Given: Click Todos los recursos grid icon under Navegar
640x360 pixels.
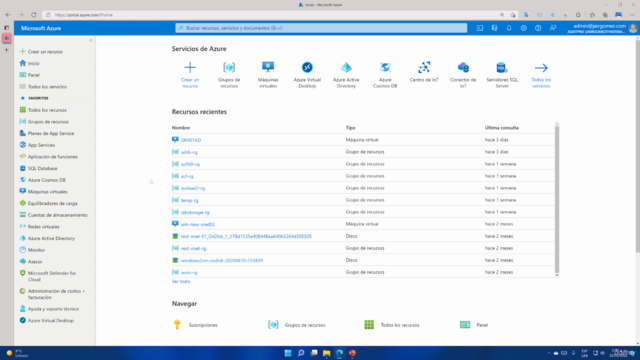Looking at the screenshot, I should (x=369, y=325).
